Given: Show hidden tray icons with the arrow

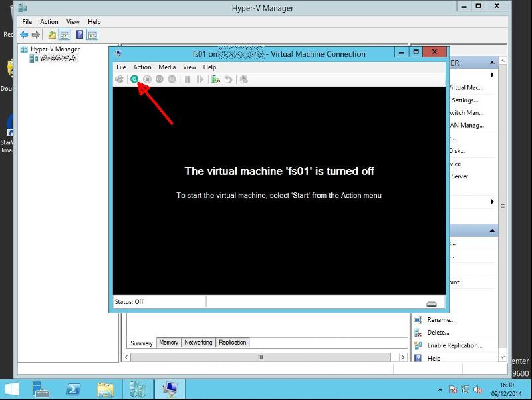Looking at the screenshot, I should pos(440,389).
